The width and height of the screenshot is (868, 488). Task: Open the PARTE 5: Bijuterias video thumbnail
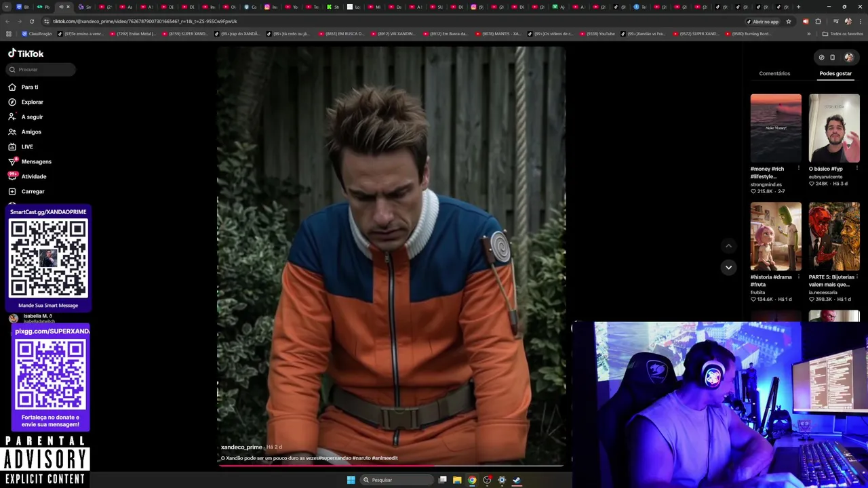click(x=834, y=237)
